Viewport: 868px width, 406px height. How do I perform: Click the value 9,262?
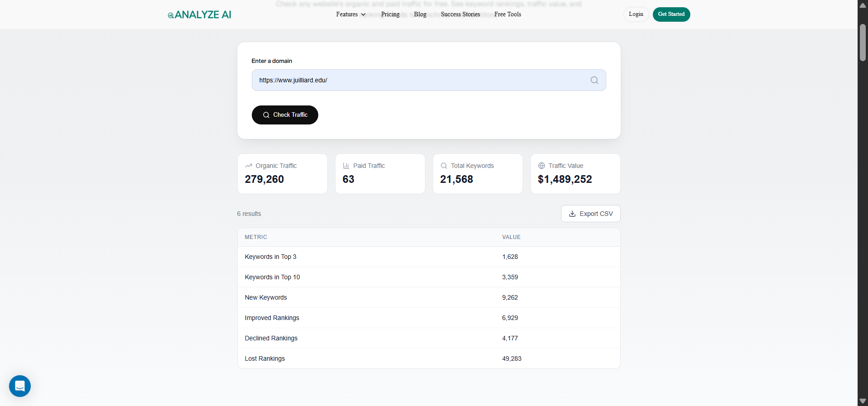click(x=510, y=297)
